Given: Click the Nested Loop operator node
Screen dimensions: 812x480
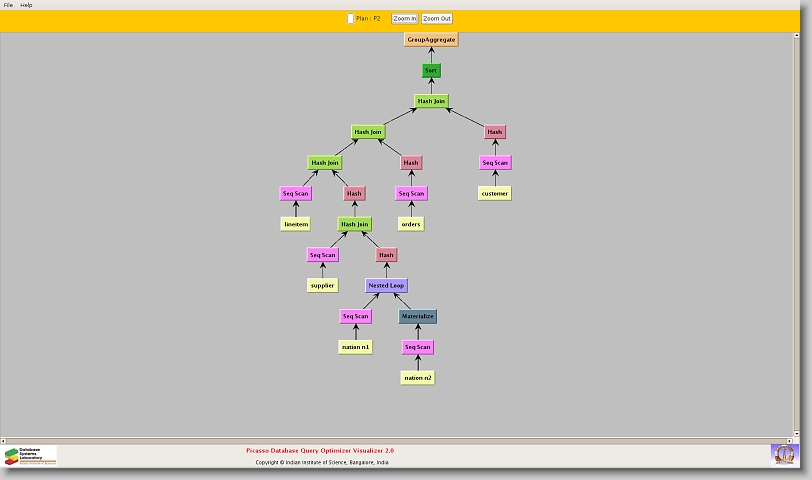Looking at the screenshot, I should click(386, 286).
